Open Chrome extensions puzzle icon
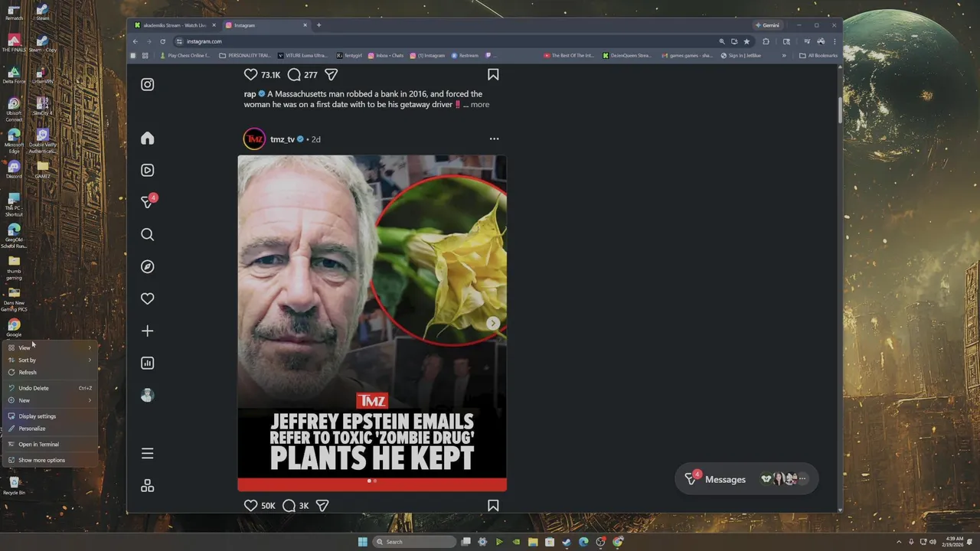Screen dimensions: 980x551 pyautogui.click(x=766, y=41)
